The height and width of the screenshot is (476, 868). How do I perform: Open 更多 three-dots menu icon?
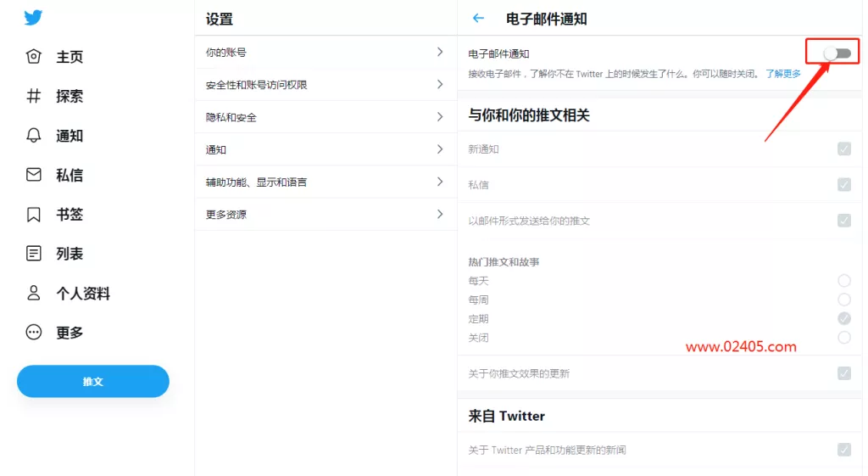(x=33, y=332)
